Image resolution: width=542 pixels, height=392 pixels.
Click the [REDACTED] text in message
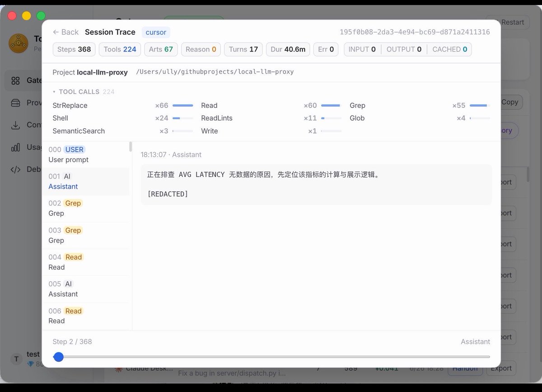pyautogui.click(x=168, y=194)
